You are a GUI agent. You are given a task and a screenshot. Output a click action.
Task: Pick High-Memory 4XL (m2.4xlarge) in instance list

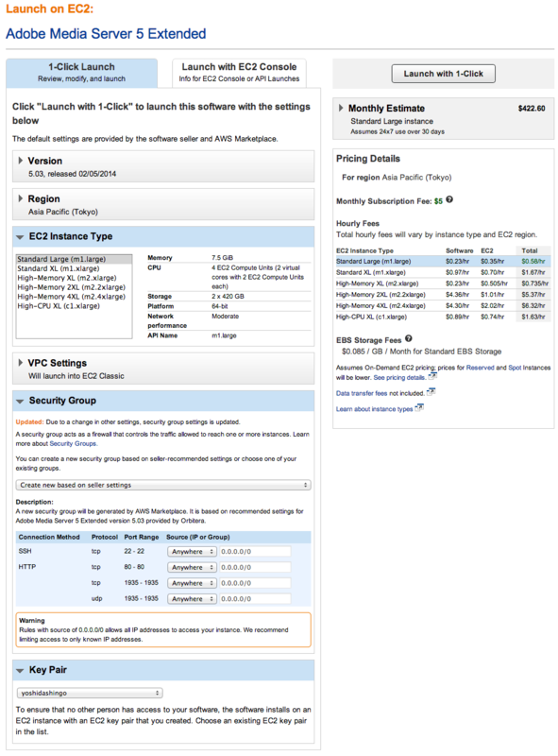pos(74,297)
